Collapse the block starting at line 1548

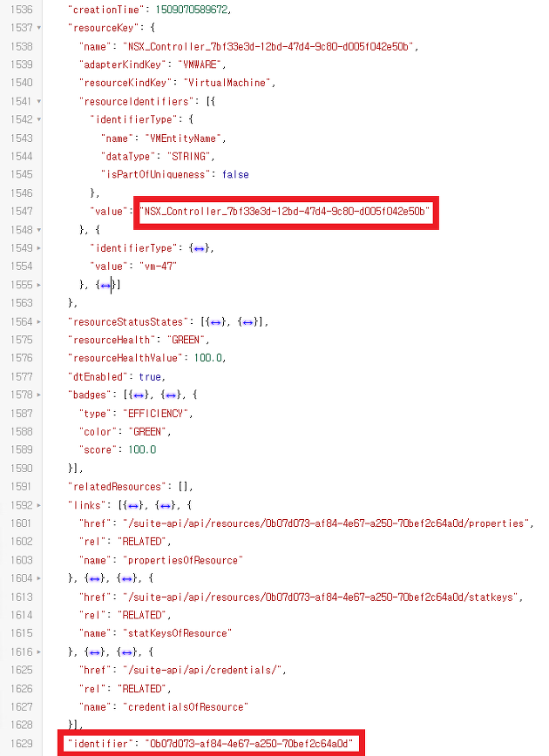(39, 230)
